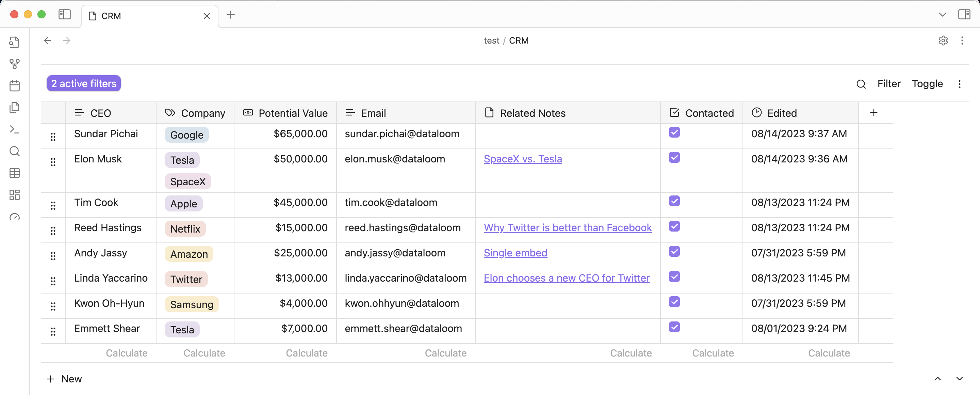
Task: Click drag handle for Sundar Pichai row
Action: 53,137
